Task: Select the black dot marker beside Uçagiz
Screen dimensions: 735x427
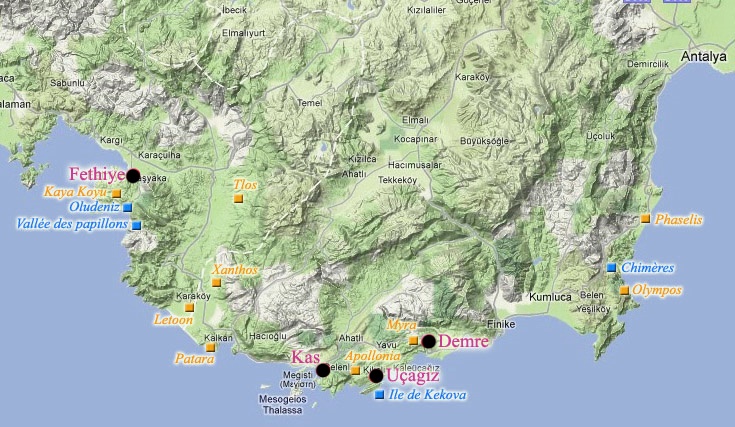Action: 376,376
